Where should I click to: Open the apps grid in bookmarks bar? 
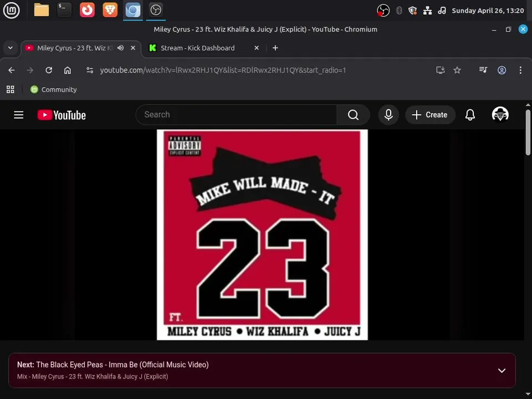coord(11,90)
